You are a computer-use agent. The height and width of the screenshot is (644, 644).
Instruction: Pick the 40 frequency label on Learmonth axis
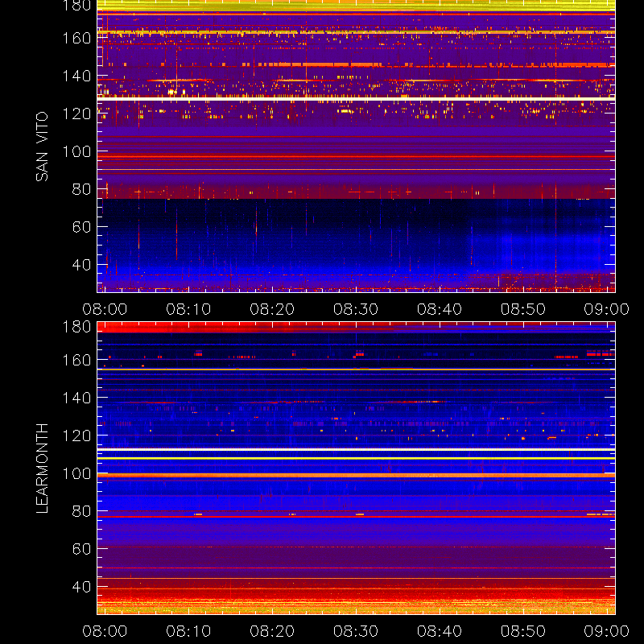pyautogui.click(x=81, y=587)
